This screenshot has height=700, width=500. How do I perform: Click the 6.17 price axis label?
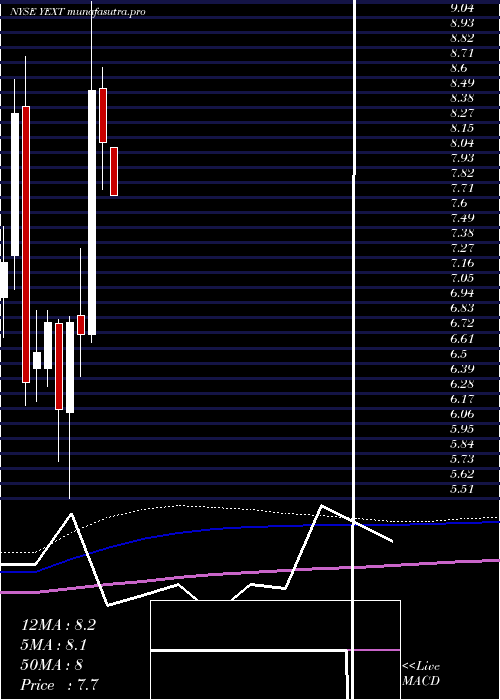[462, 398]
